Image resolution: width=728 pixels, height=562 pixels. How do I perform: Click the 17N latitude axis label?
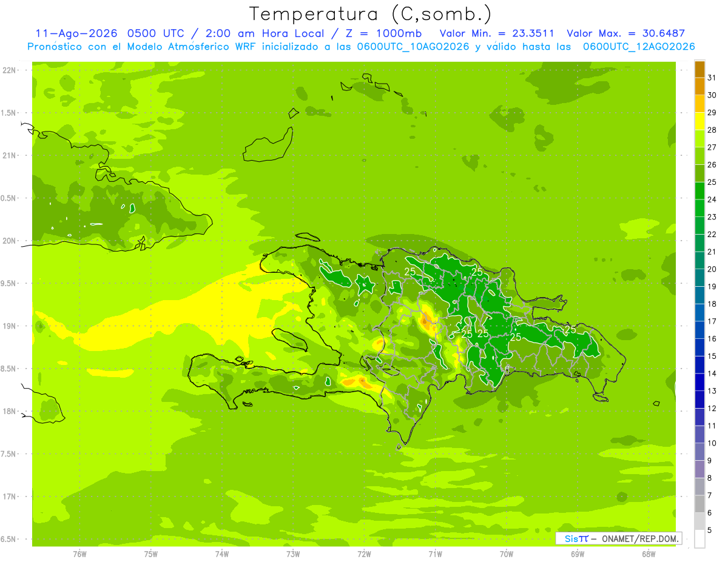(x=10, y=497)
